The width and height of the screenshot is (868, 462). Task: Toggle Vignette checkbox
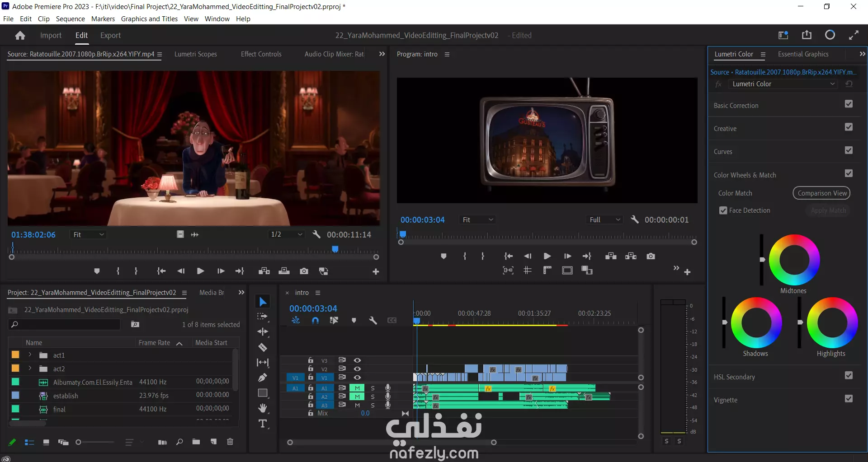click(849, 398)
